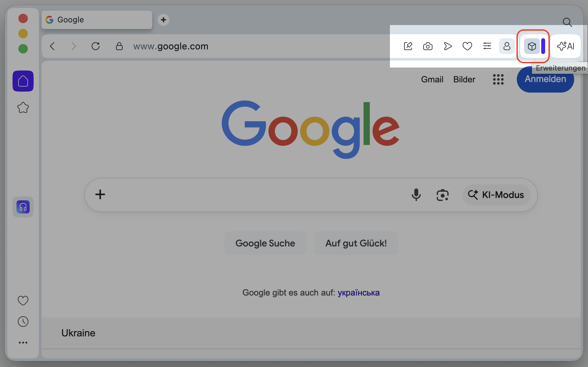Image resolution: width=588 pixels, height=367 pixels.
Task: Reload the current page
Action: pyautogui.click(x=96, y=46)
